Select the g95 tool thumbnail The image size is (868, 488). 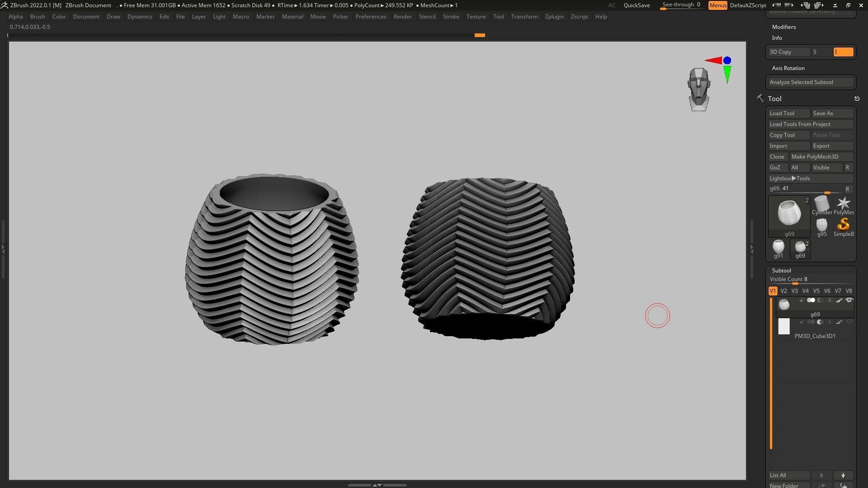coord(821,227)
